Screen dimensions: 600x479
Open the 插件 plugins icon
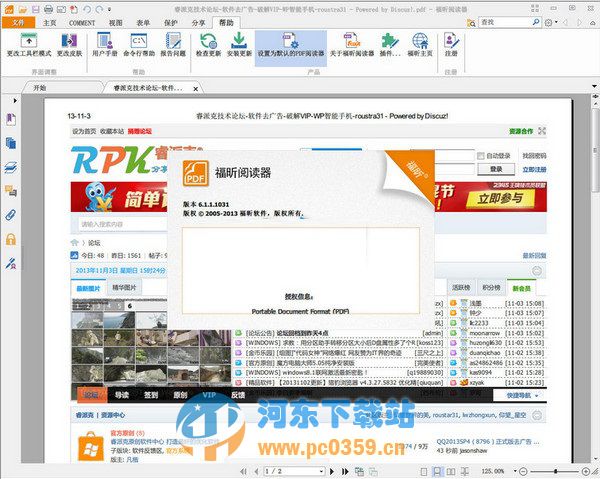[x=390, y=45]
